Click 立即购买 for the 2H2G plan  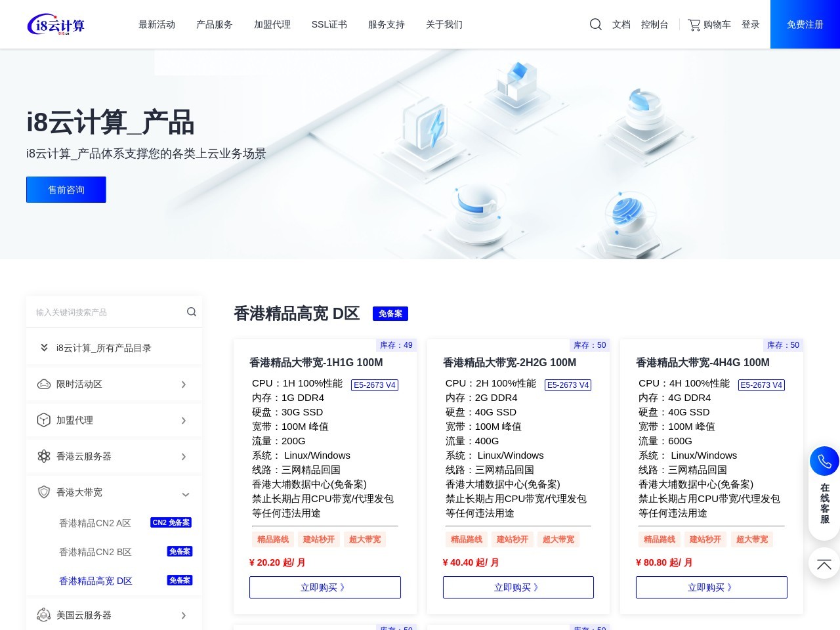pos(518,587)
